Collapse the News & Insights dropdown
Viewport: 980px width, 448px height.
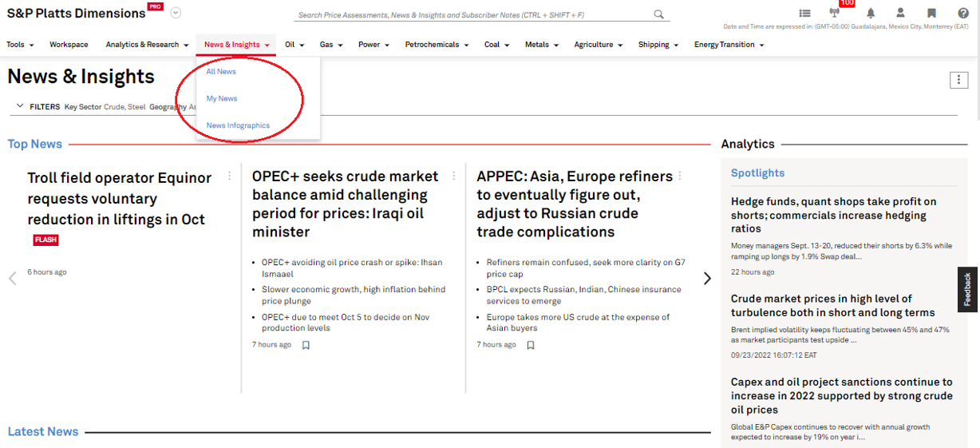pos(236,45)
